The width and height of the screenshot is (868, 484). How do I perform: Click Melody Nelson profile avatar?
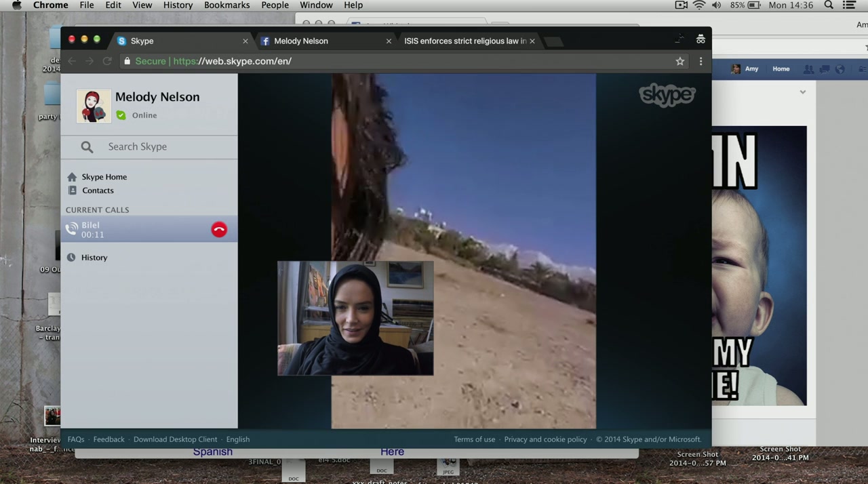(93, 106)
